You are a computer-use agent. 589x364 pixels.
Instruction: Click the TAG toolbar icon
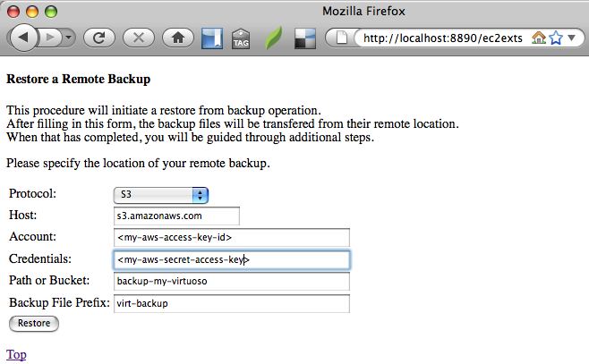(241, 38)
